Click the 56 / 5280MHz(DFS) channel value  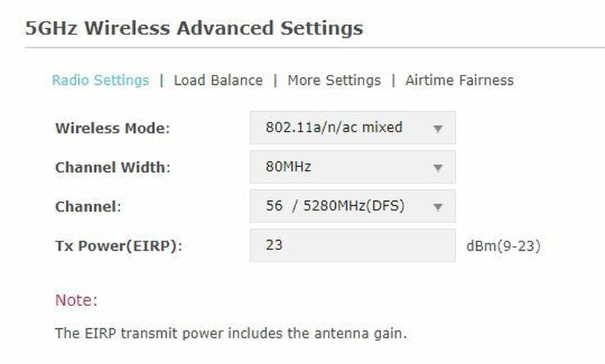(335, 206)
